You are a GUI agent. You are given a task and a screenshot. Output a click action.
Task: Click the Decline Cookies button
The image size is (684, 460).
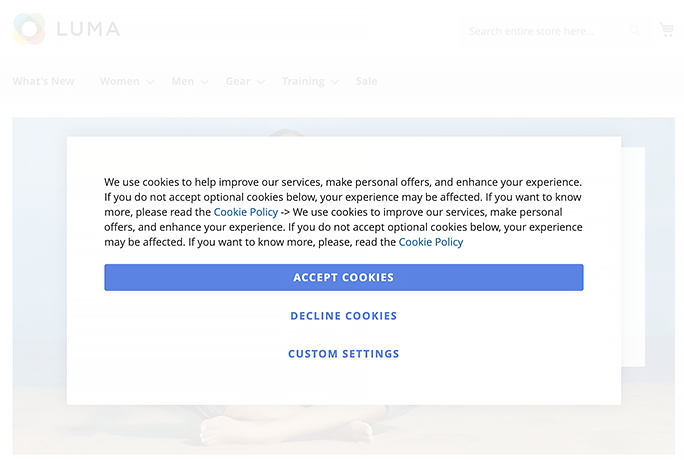click(343, 316)
